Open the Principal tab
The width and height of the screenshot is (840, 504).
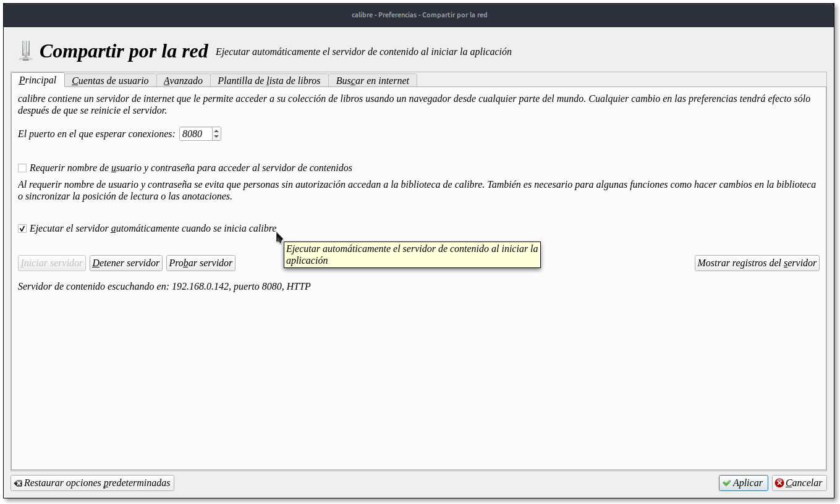tap(38, 80)
